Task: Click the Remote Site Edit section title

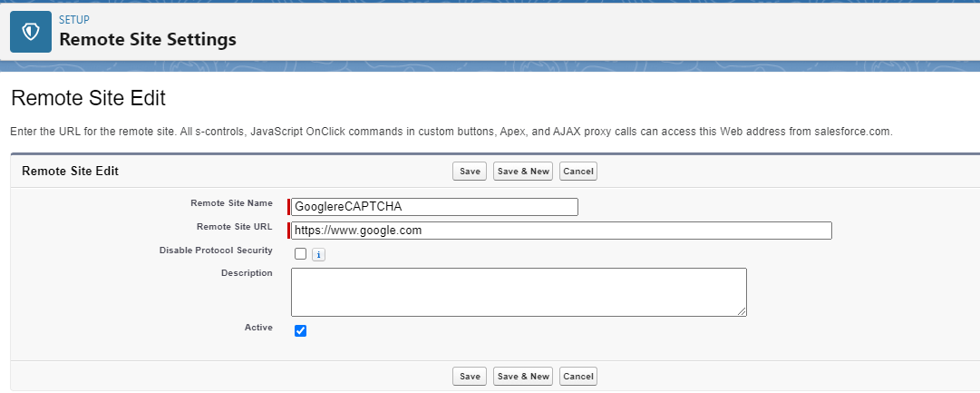Action: [70, 171]
